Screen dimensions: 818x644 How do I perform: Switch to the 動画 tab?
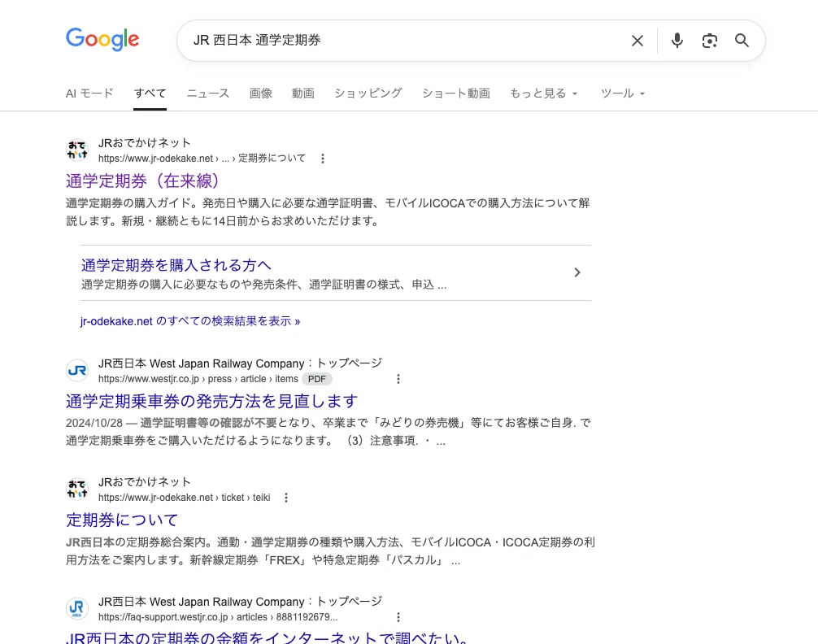click(303, 94)
